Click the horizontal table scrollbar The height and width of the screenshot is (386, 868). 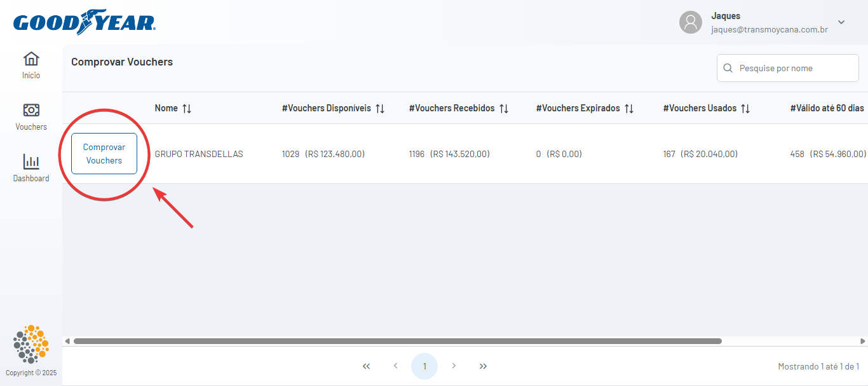click(397, 341)
